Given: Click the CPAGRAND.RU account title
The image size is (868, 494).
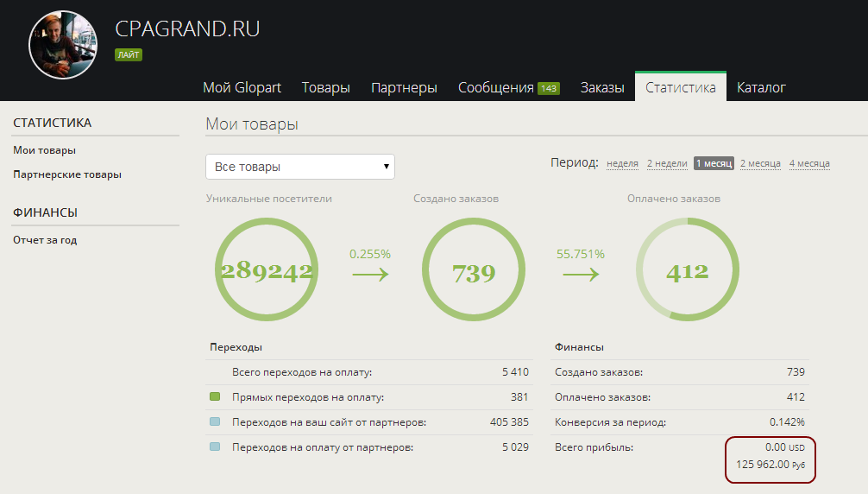Looking at the screenshot, I should tap(187, 28).
